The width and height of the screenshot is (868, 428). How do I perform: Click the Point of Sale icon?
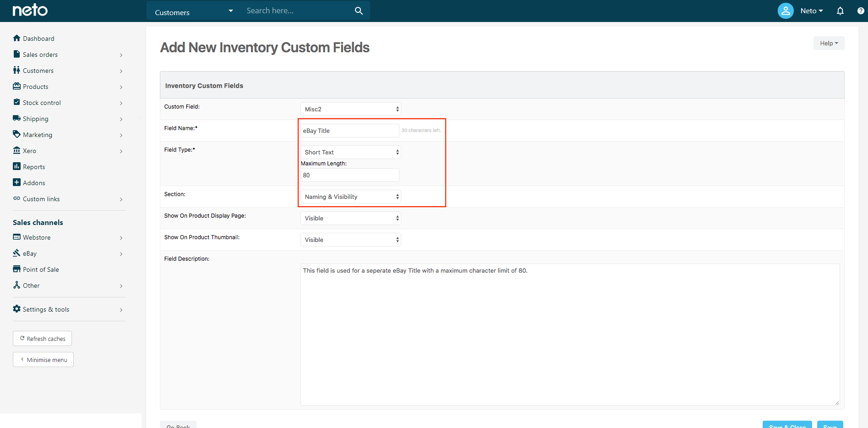coord(17,269)
